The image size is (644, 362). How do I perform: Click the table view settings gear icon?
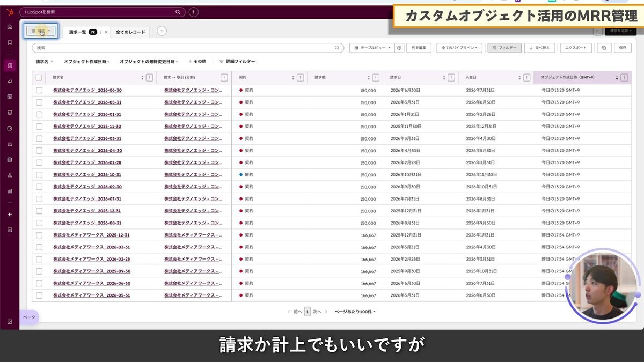pyautogui.click(x=399, y=48)
